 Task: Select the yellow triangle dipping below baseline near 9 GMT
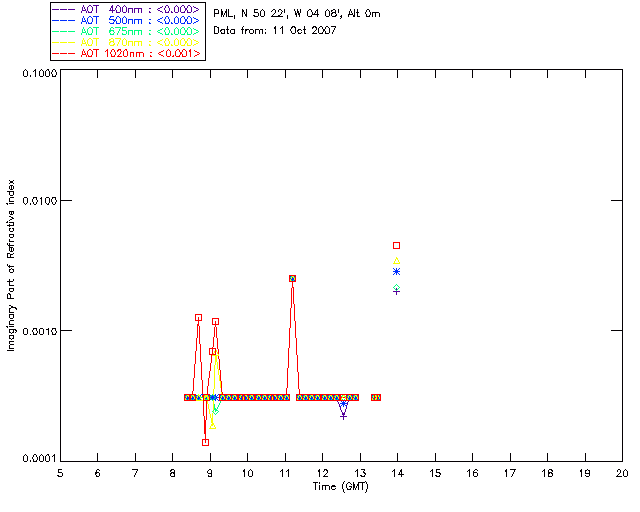pos(212,426)
